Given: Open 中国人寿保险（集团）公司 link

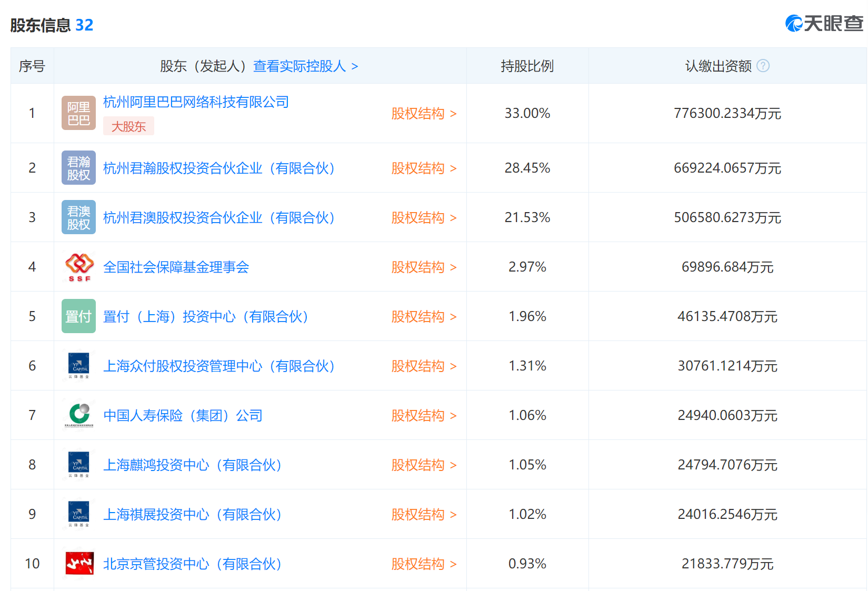Looking at the screenshot, I should coord(183,416).
